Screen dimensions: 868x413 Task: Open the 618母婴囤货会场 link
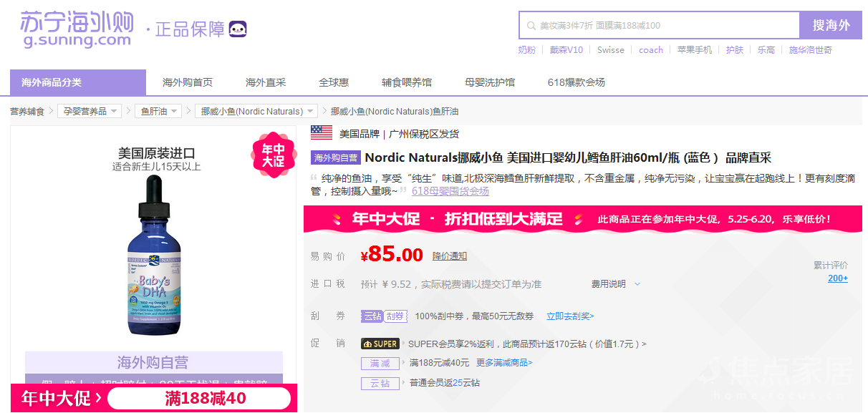(450, 191)
